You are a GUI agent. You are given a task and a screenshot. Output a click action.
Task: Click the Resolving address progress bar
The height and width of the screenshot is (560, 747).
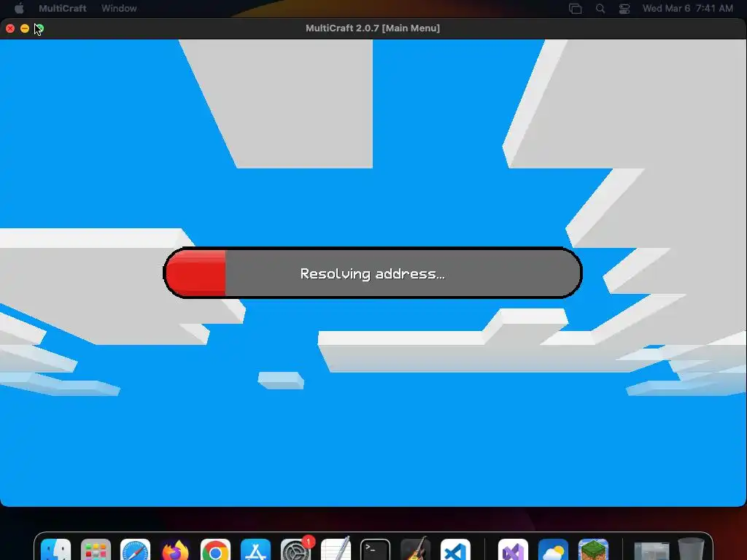tap(373, 273)
